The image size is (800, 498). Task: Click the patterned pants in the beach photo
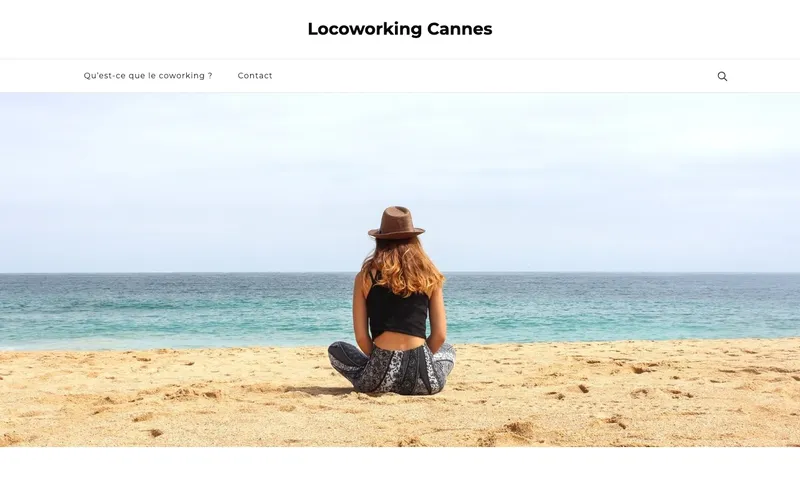click(x=392, y=368)
